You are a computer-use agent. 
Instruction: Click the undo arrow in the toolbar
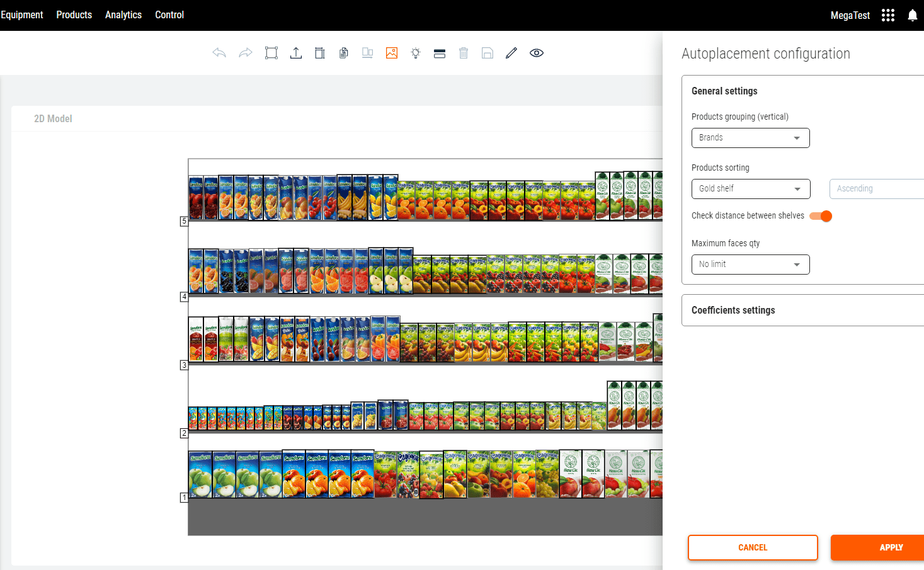click(x=219, y=53)
